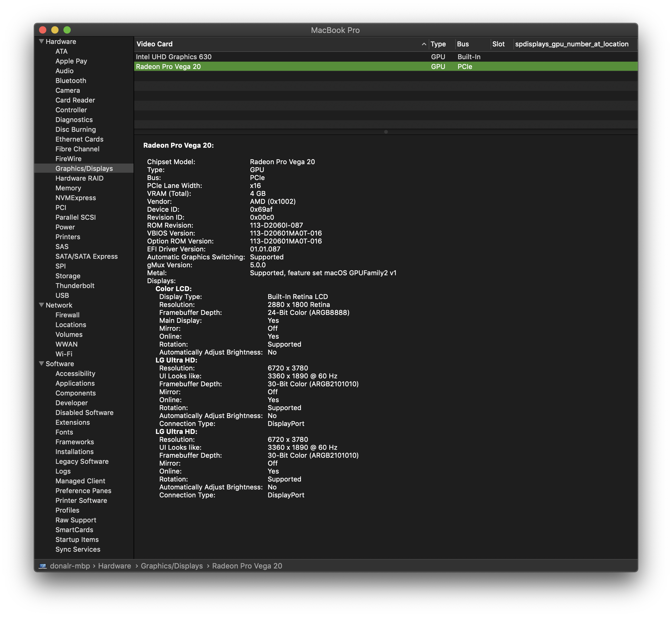
Task: Collapse the Network section triangle
Action: point(41,305)
